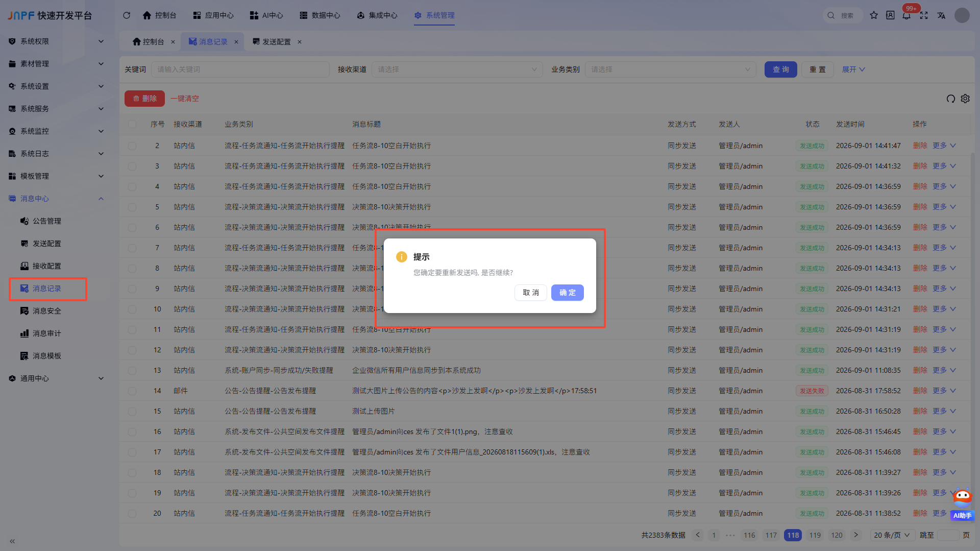Viewport: 980px width, 551px height.
Task: Open the 业务类别 dropdown
Action: 671,69
